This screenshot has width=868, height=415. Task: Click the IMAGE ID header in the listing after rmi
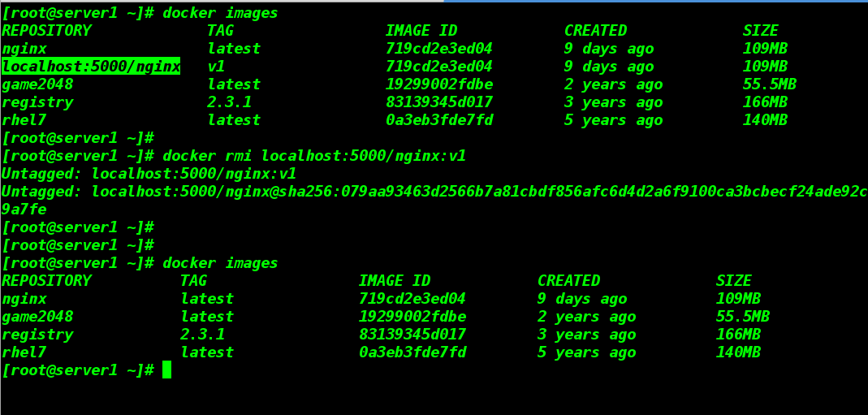(x=395, y=280)
